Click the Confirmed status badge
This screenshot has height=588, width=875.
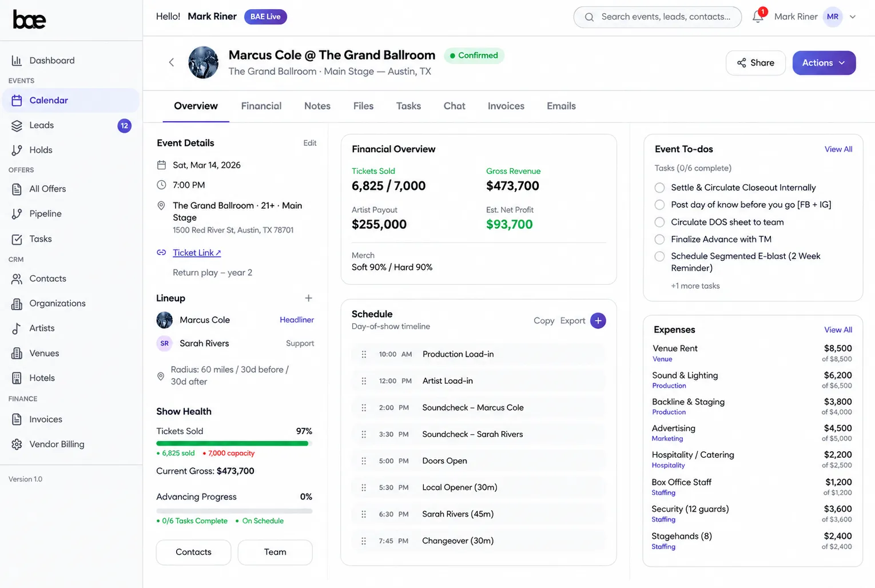pyautogui.click(x=474, y=55)
